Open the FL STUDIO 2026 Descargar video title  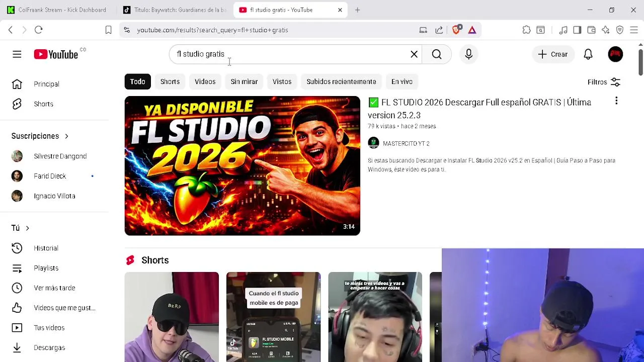(479, 109)
